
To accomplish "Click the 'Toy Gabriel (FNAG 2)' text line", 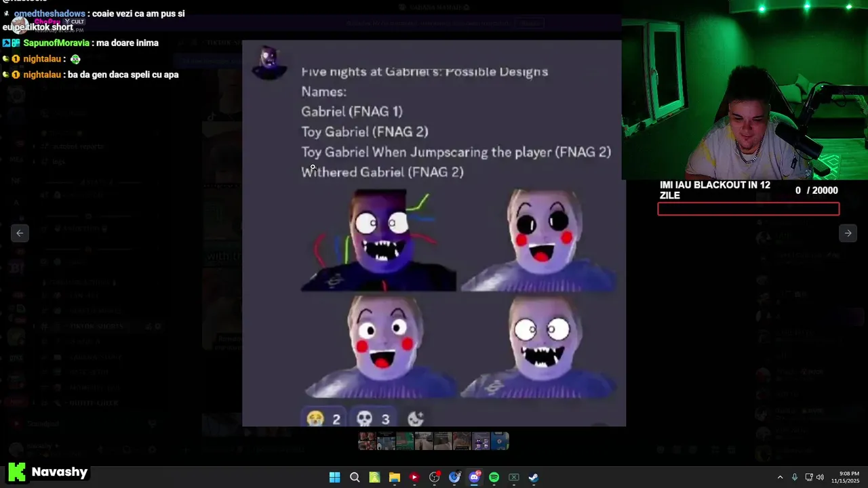I will (365, 131).
